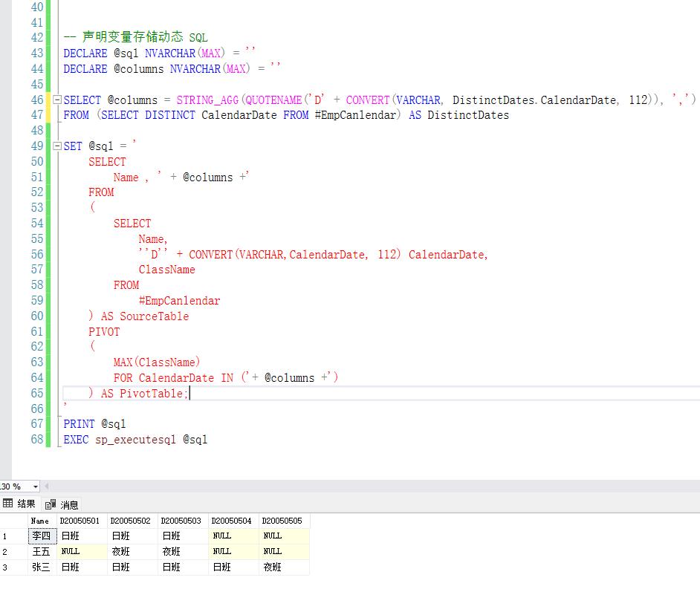The width and height of the screenshot is (700, 589).
Task: Select the D20050502 column header
Action: click(132, 521)
